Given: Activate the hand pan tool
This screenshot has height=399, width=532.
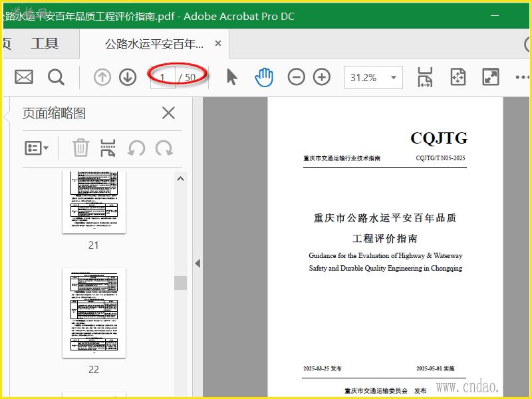Looking at the screenshot, I should click(263, 77).
